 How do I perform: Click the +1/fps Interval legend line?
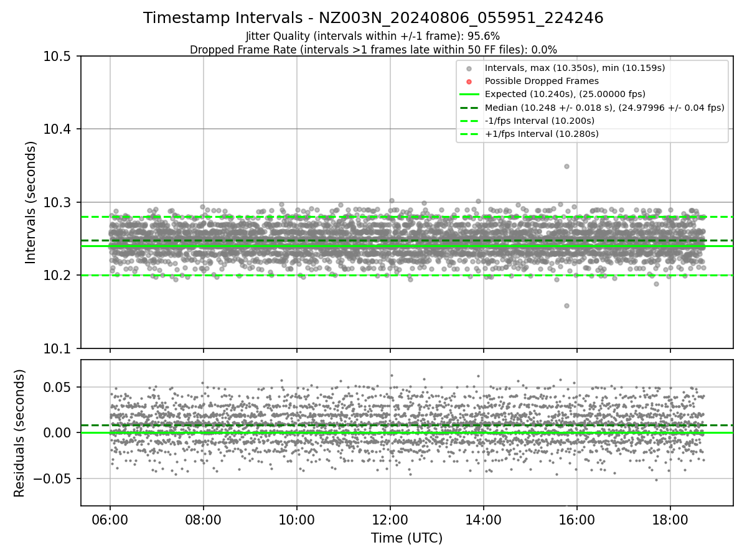(x=469, y=134)
